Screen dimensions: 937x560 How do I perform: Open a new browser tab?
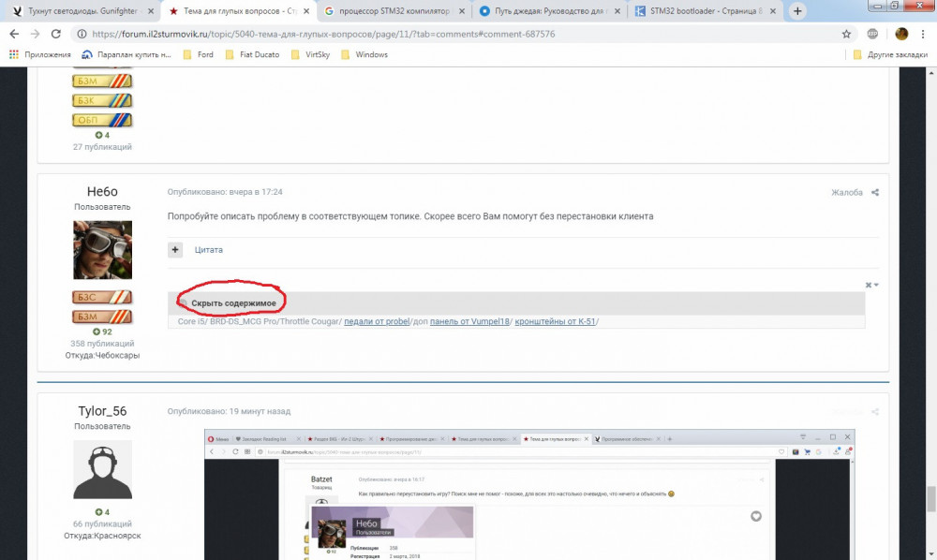coord(797,11)
